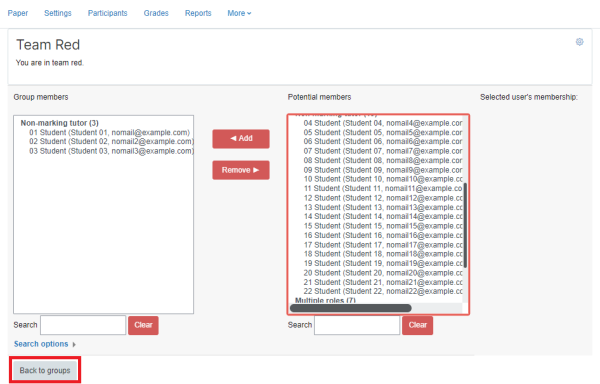This screenshot has width=600, height=384.
Task: Select 17 Student in potential members
Action: click(383, 245)
